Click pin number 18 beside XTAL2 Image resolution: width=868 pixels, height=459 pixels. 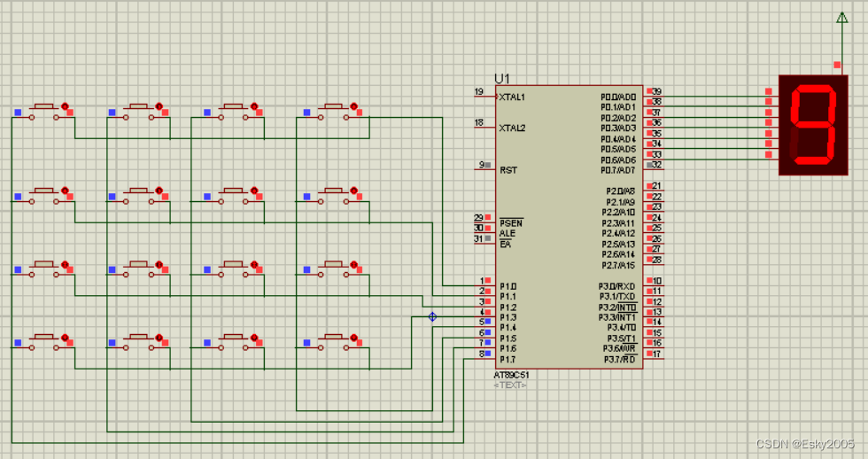pos(479,122)
